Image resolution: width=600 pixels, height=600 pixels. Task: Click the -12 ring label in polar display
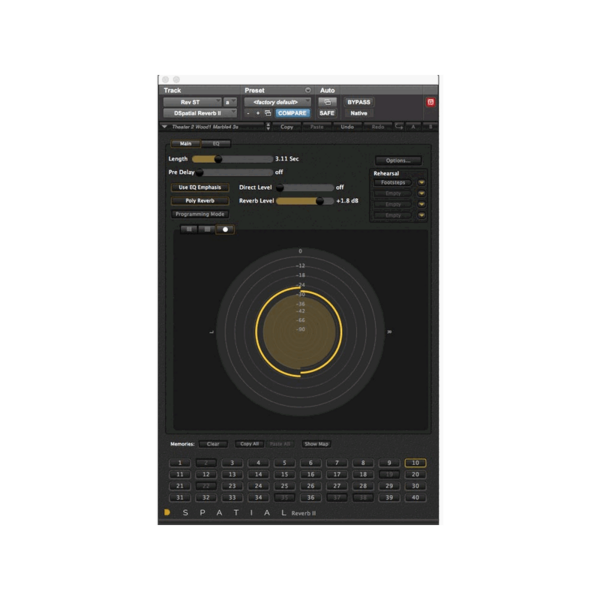(x=300, y=266)
